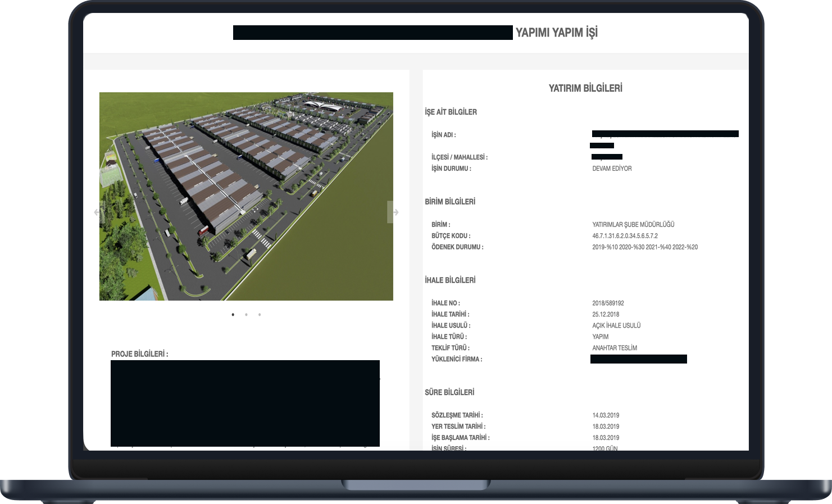The image size is (832, 504).
Task: Click the PROJE BİLGİLERİ label
Action: coord(139,354)
